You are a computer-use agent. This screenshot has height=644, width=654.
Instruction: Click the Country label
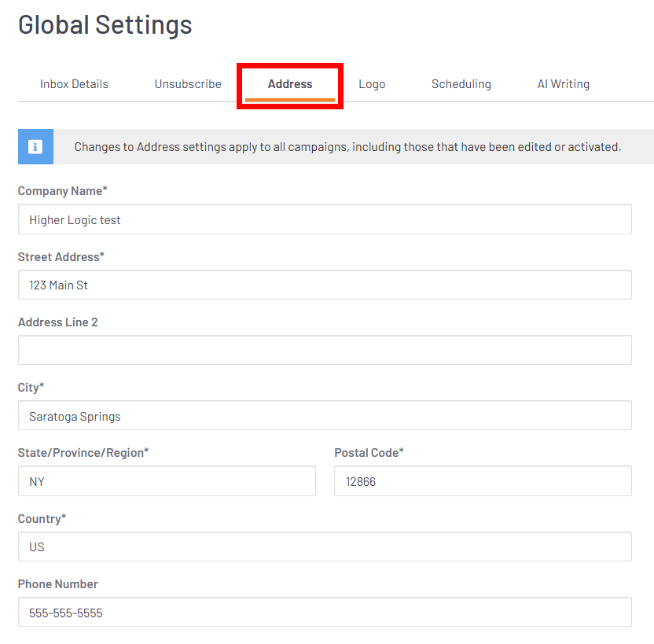42,519
